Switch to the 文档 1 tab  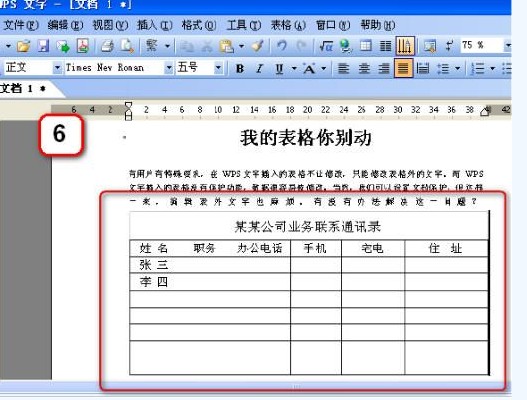click(22, 89)
